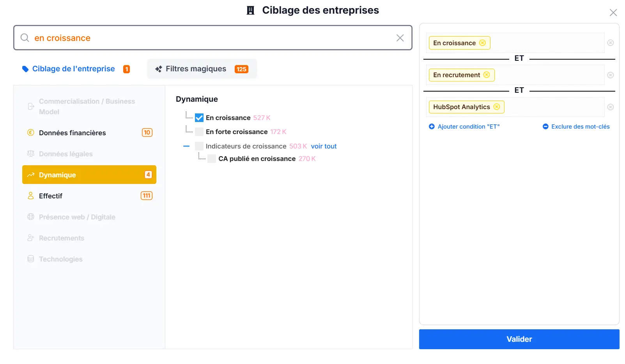Click the Technologies database icon
The width and height of the screenshot is (625, 364).
tap(31, 259)
